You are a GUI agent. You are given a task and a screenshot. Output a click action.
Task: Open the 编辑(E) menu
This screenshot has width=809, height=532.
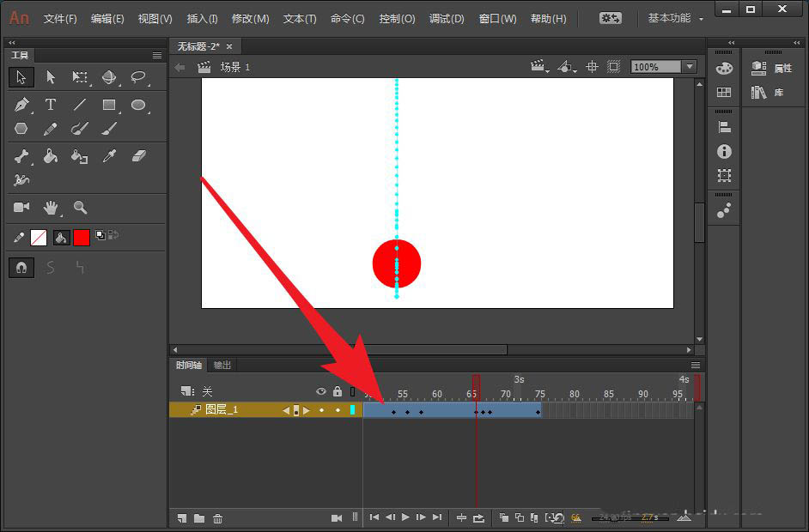(107, 19)
